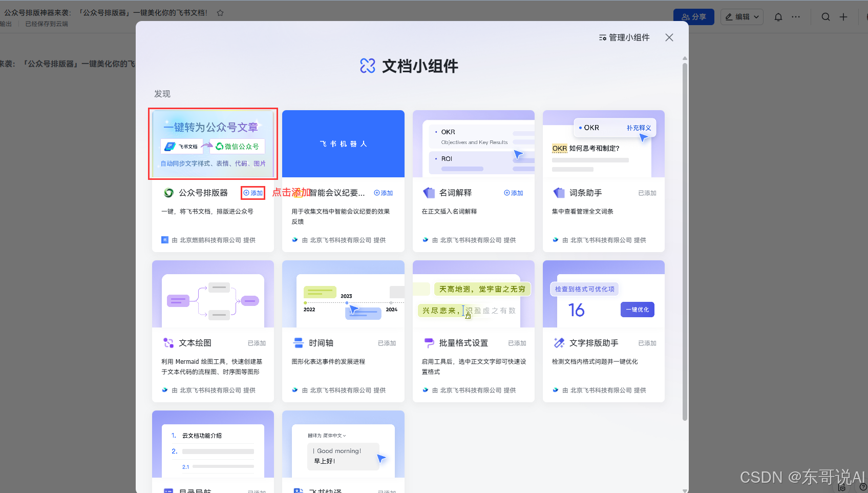Click 已添加 label on 文本绘图
The image size is (868, 493).
[x=257, y=343]
